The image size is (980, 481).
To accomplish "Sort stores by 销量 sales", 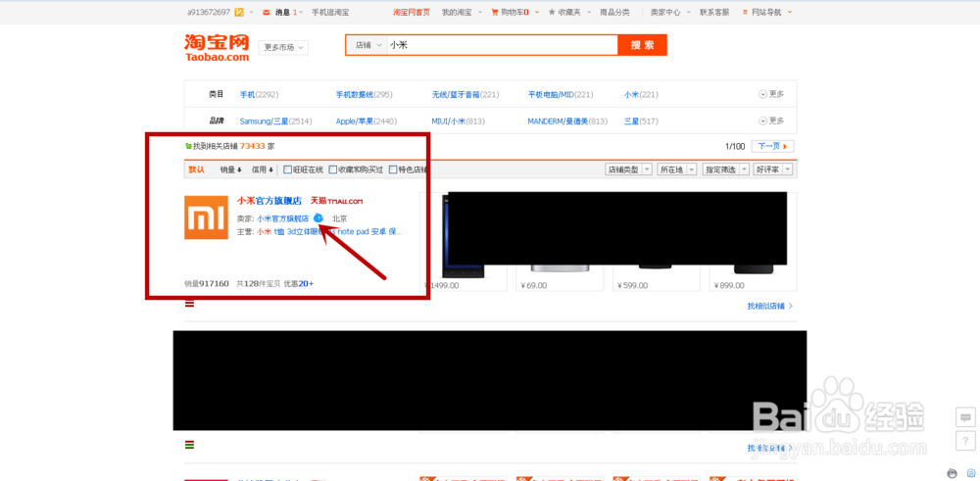I will point(230,169).
